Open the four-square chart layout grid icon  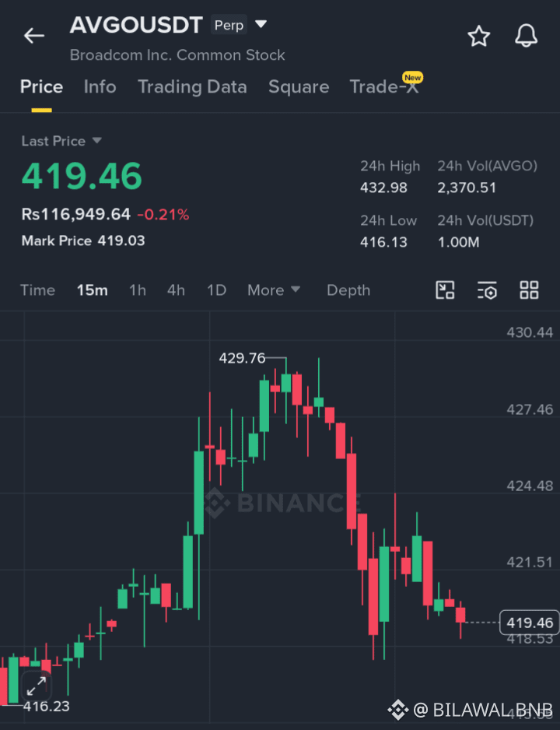pyautogui.click(x=529, y=290)
